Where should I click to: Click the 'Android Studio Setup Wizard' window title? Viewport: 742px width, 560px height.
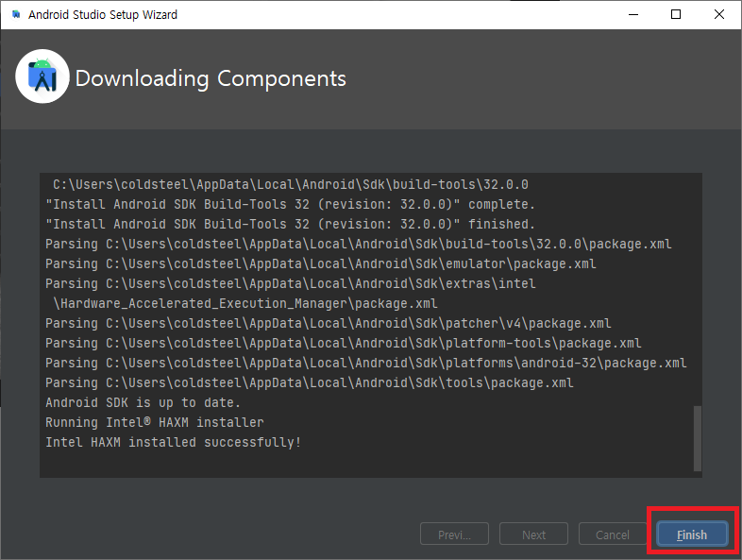tap(103, 15)
